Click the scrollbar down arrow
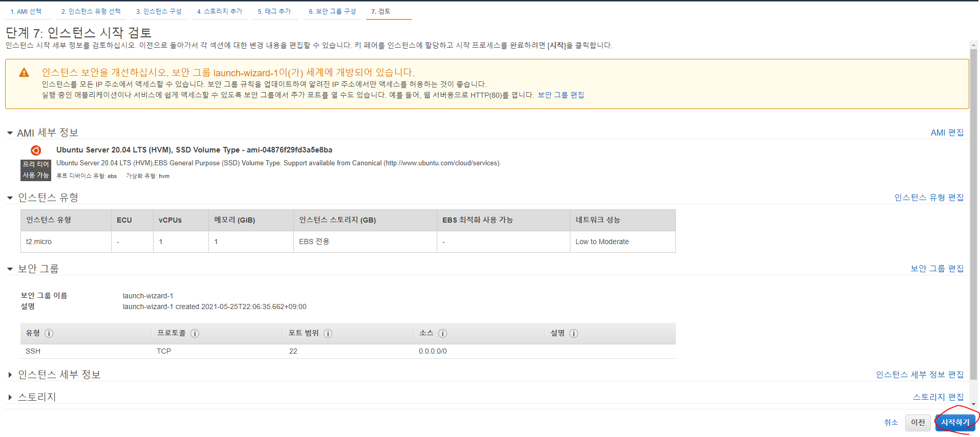Screen dimensions: 980x437 point(974,404)
